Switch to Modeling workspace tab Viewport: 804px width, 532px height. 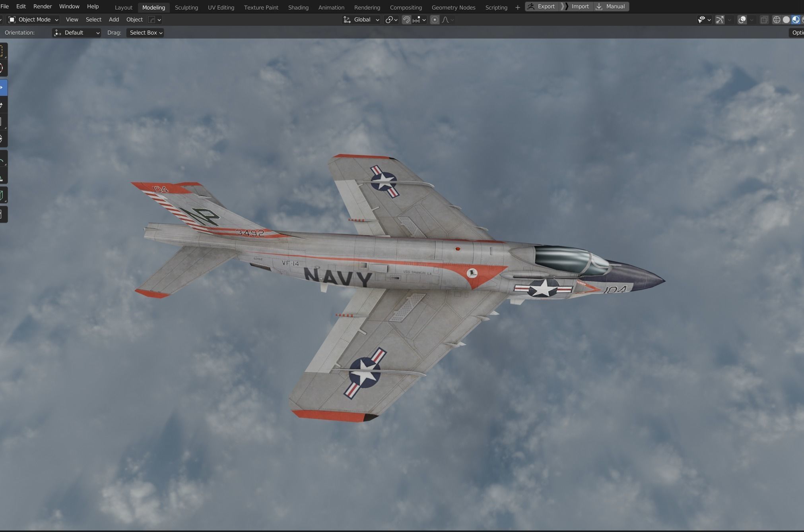[x=153, y=8]
